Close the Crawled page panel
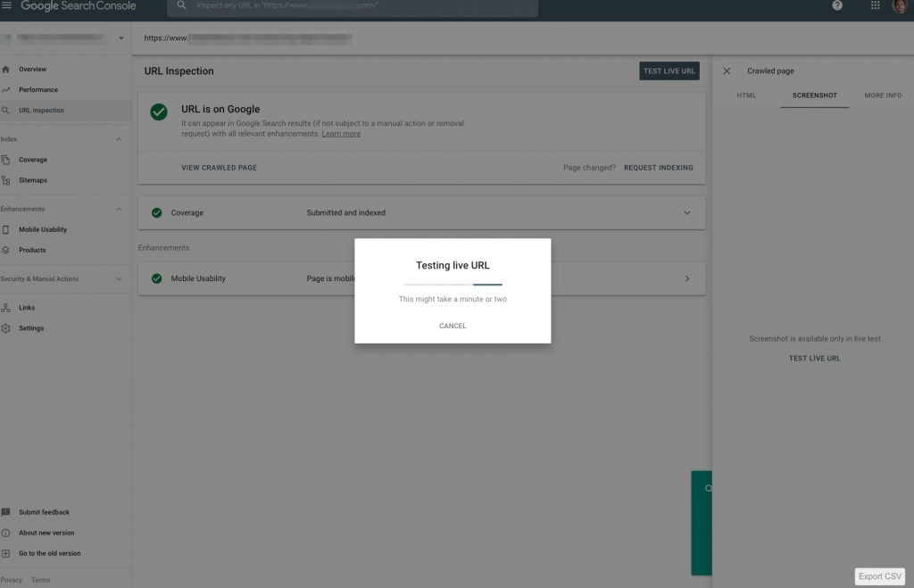The height and width of the screenshot is (588, 914). click(x=727, y=71)
